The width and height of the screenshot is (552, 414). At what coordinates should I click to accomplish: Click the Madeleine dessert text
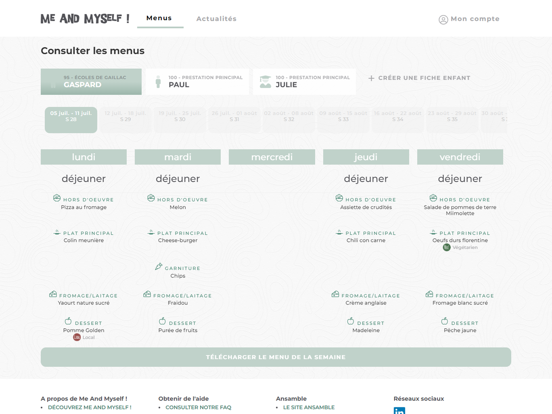[x=366, y=330]
